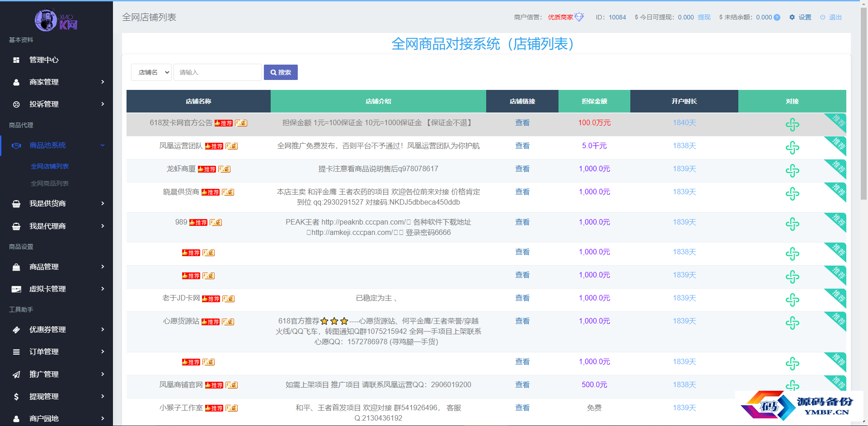Click the 开户时长 column header
The image size is (868, 426).
684,101
